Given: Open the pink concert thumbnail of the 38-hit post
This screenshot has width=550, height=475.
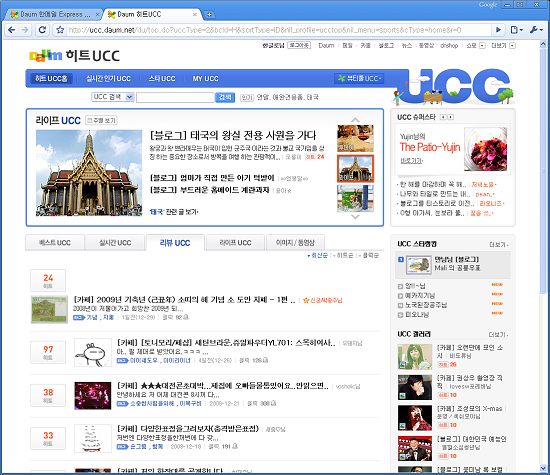Looking at the screenshot, I should [93, 396].
